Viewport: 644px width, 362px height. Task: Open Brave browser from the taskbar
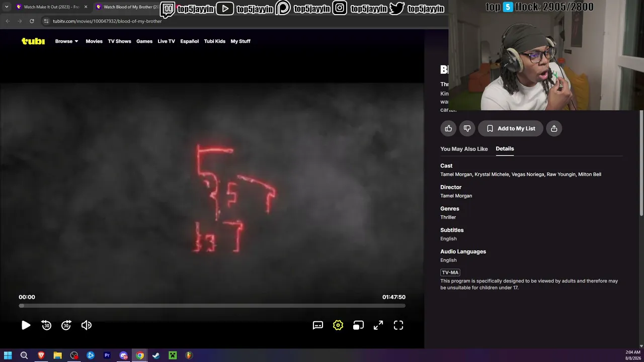pos(41,355)
